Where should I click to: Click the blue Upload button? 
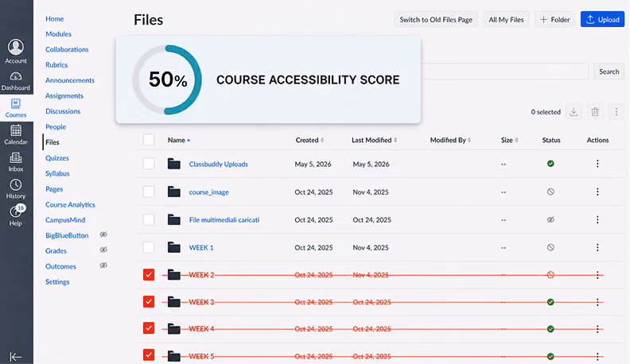[x=602, y=20]
